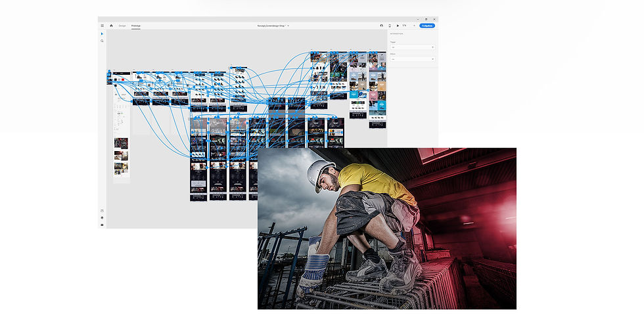Click the zoom percentage field
The height and width of the screenshot is (331, 644).
pyautogui.click(x=405, y=26)
